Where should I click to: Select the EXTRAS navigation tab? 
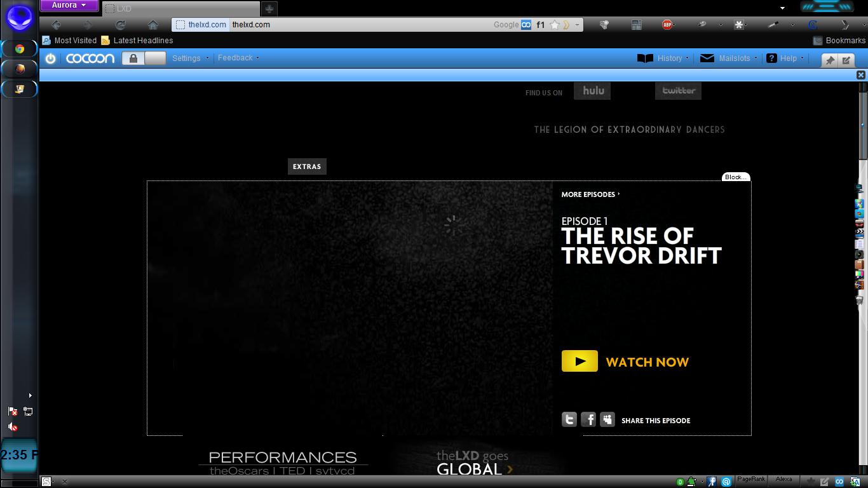coord(307,166)
